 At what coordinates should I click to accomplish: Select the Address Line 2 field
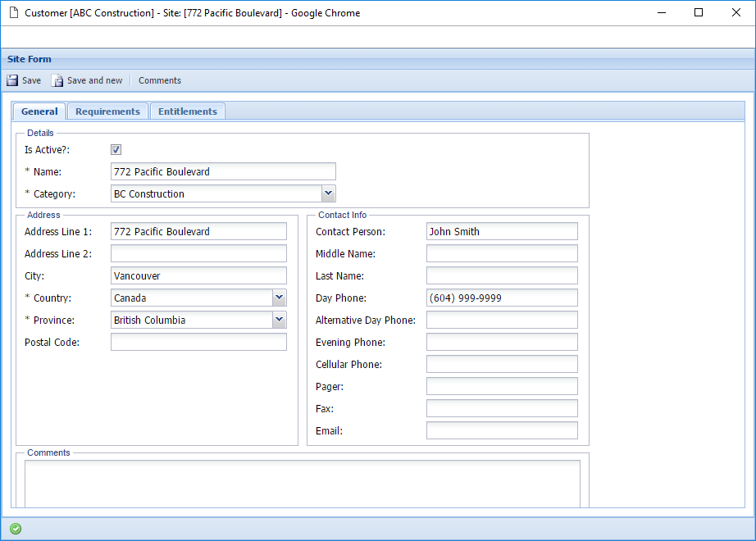tap(198, 253)
